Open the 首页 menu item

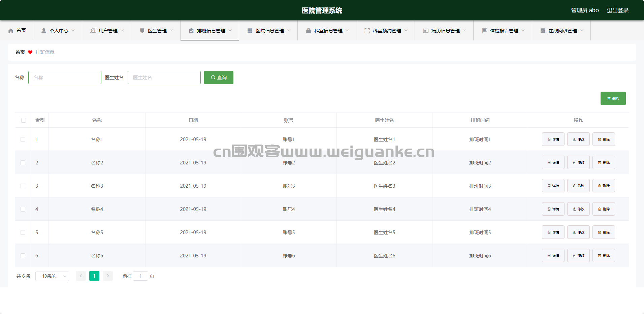tap(17, 31)
